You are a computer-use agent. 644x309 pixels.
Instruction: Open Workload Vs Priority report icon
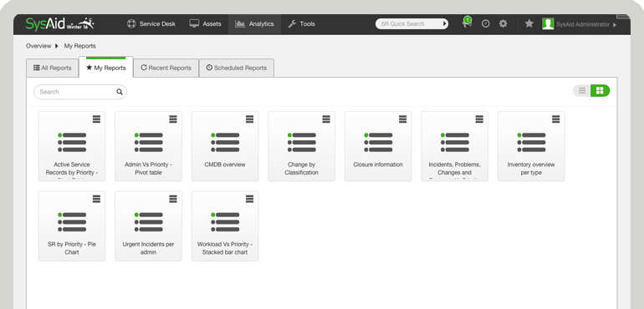pos(225,222)
